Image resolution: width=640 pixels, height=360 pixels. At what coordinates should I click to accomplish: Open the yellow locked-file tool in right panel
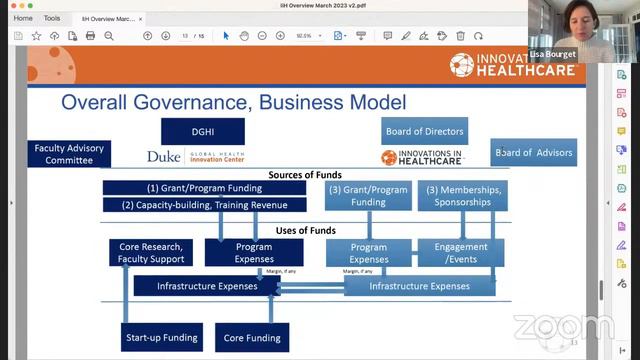[621, 264]
